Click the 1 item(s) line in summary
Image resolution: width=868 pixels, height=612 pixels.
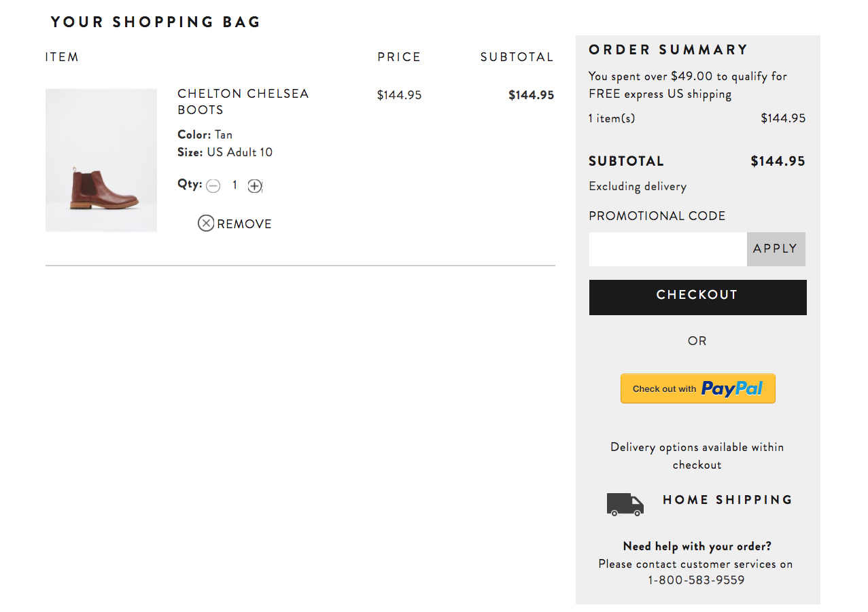(612, 118)
